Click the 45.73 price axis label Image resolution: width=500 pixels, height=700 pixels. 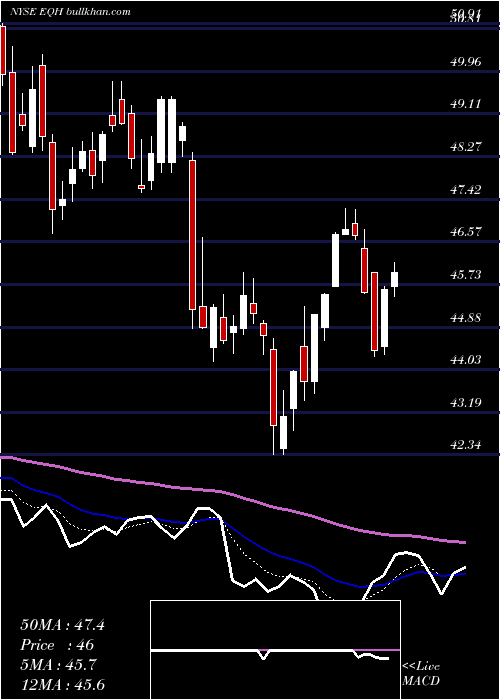pyautogui.click(x=466, y=275)
